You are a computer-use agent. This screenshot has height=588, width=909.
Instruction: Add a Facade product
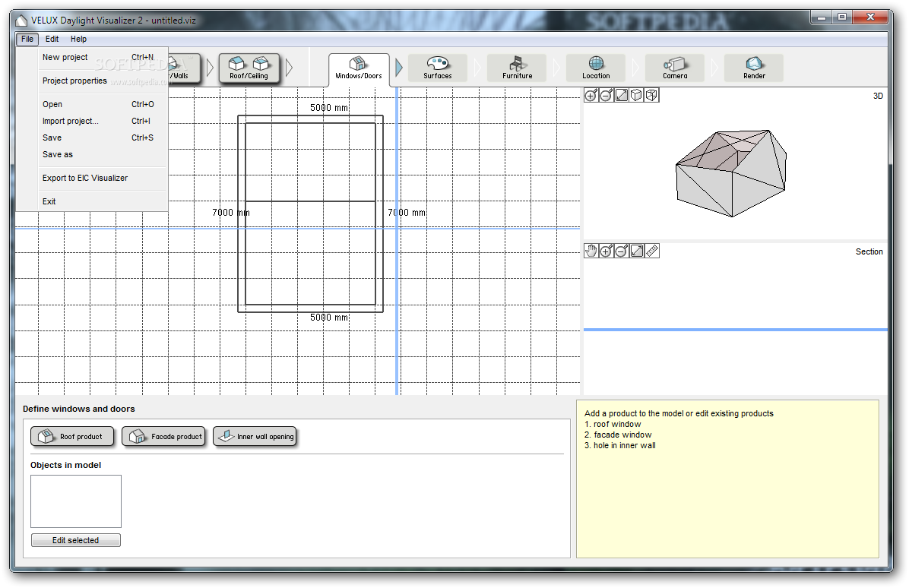click(x=164, y=436)
